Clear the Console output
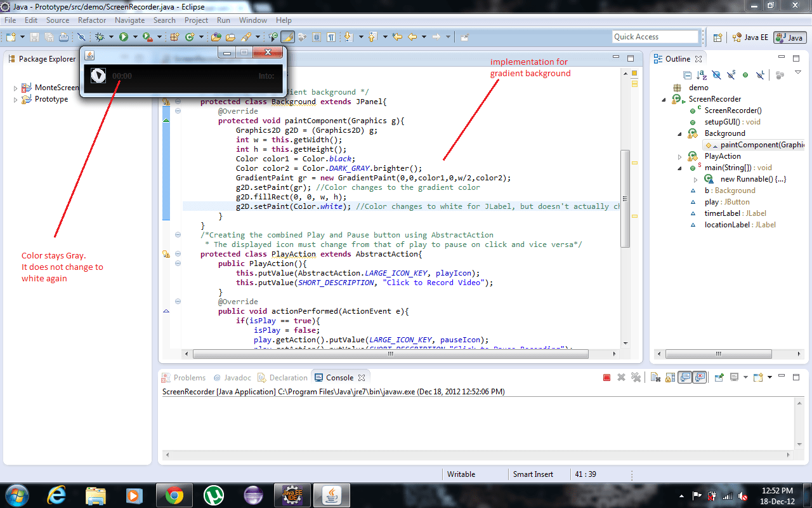This screenshot has height=508, width=812. (x=655, y=377)
